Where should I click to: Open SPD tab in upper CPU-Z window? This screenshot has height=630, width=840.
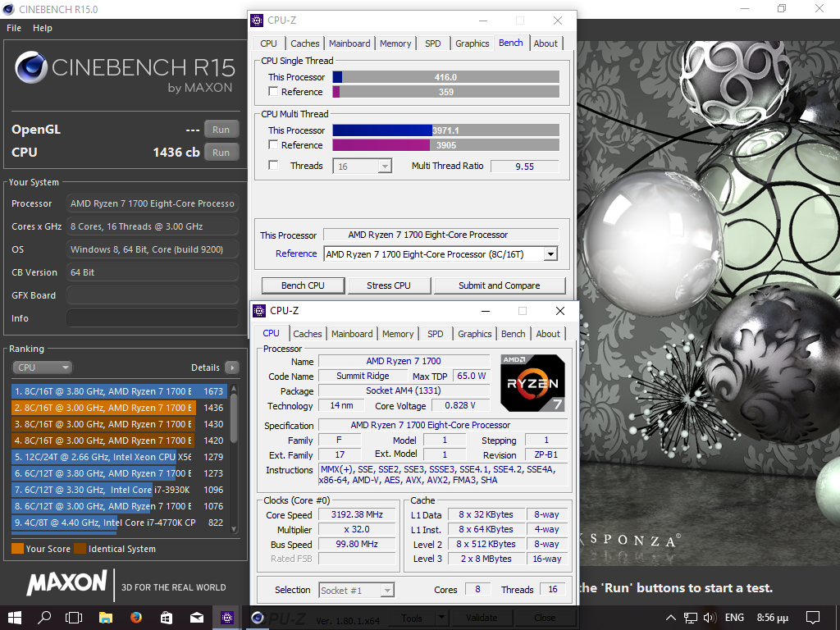pos(433,43)
